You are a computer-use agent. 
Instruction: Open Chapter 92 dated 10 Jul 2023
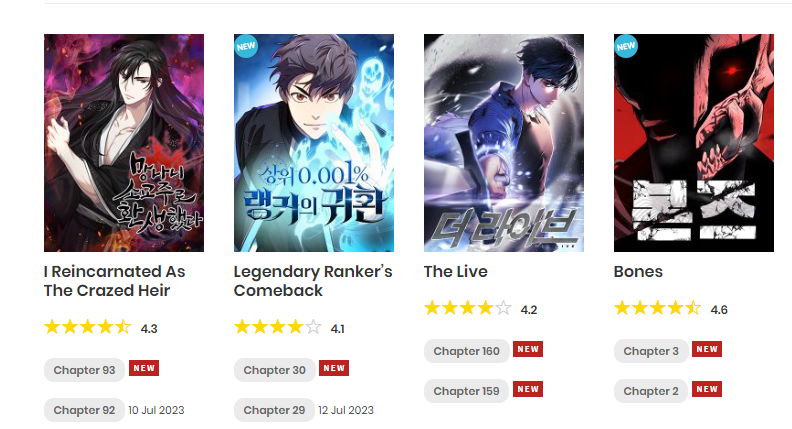[x=84, y=410]
